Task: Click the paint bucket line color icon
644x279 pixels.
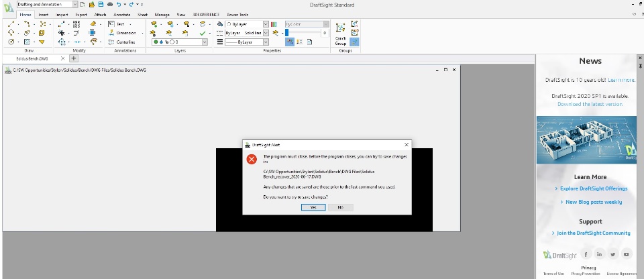Action: click(x=220, y=24)
